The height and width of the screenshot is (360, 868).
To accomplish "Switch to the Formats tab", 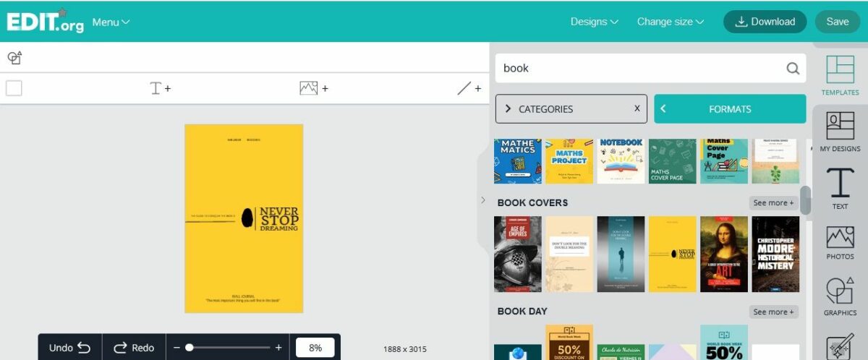I will pyautogui.click(x=729, y=109).
